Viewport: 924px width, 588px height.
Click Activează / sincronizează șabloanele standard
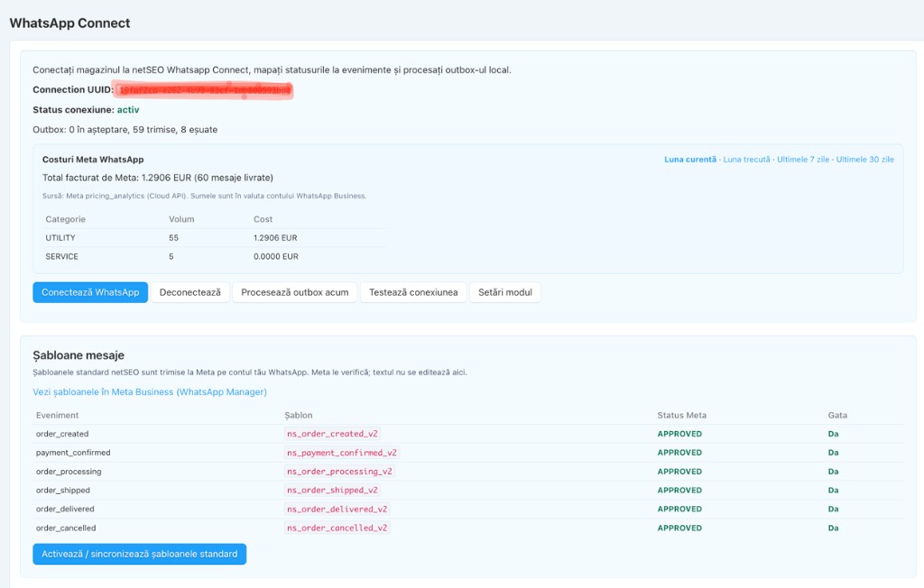click(140, 554)
